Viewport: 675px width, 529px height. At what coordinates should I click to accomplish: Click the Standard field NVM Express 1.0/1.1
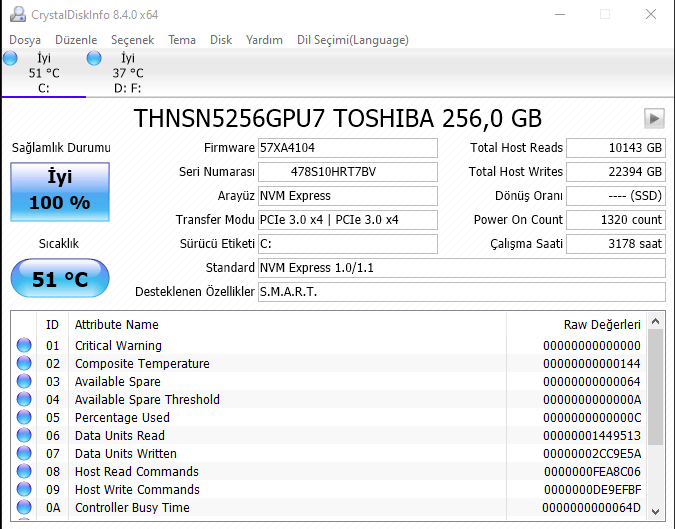(462, 268)
